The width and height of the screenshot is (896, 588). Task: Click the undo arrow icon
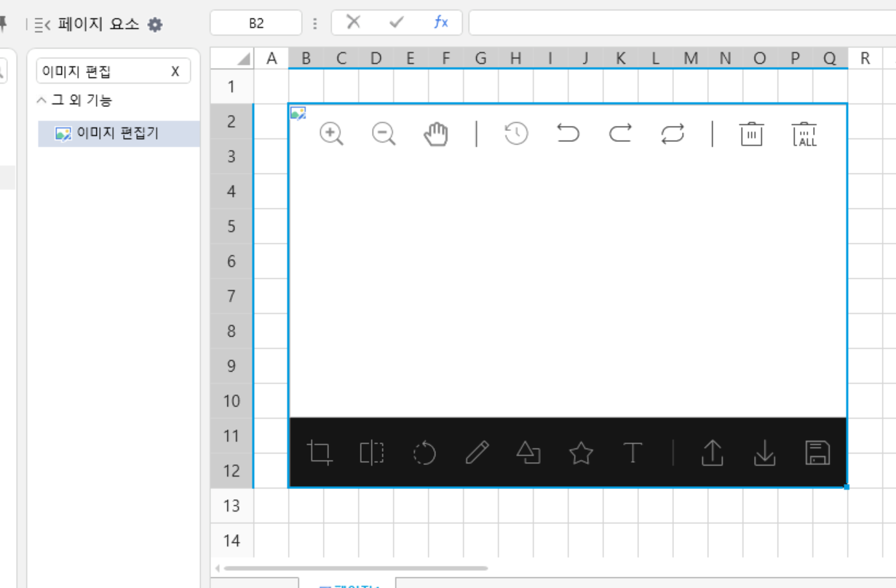point(568,133)
